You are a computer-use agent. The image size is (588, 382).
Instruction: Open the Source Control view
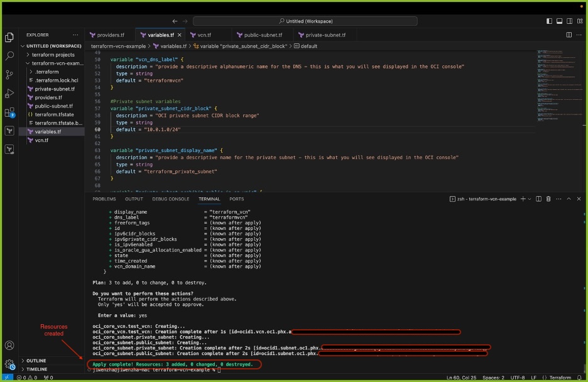tap(9, 74)
